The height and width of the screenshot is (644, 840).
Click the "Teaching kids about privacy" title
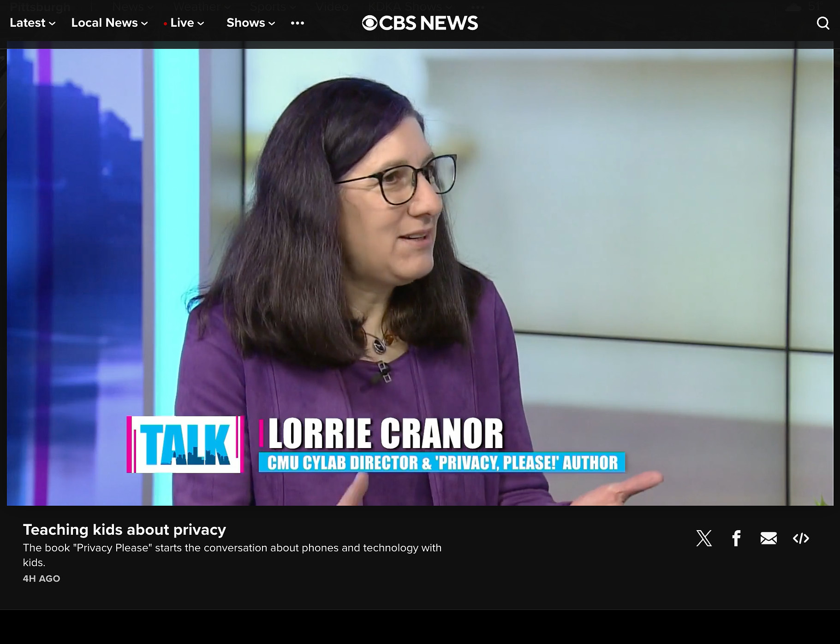pyautogui.click(x=125, y=530)
